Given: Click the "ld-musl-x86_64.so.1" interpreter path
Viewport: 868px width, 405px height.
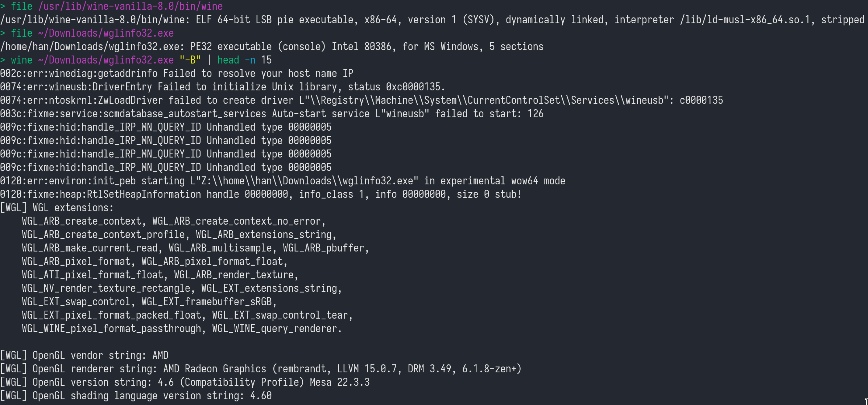Looking at the screenshot, I should [745, 20].
